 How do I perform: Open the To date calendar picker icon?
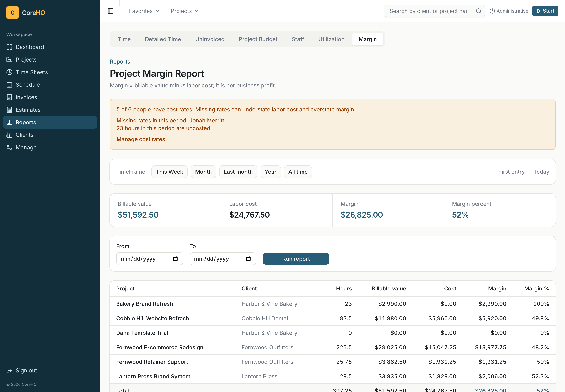coord(248,259)
